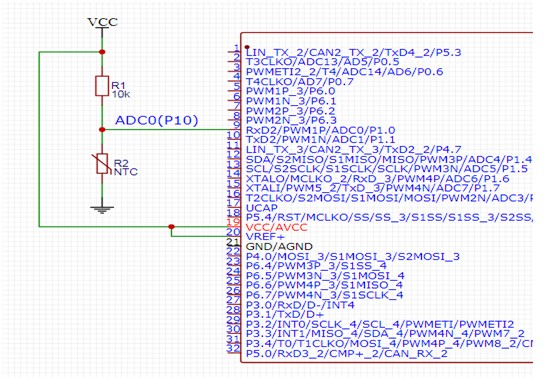Click the T2CLKO/S2MOSI/S1MOSI/MOSI/PWM2N/ADC3 pin label
The height and width of the screenshot is (379, 556).
[x=389, y=198]
